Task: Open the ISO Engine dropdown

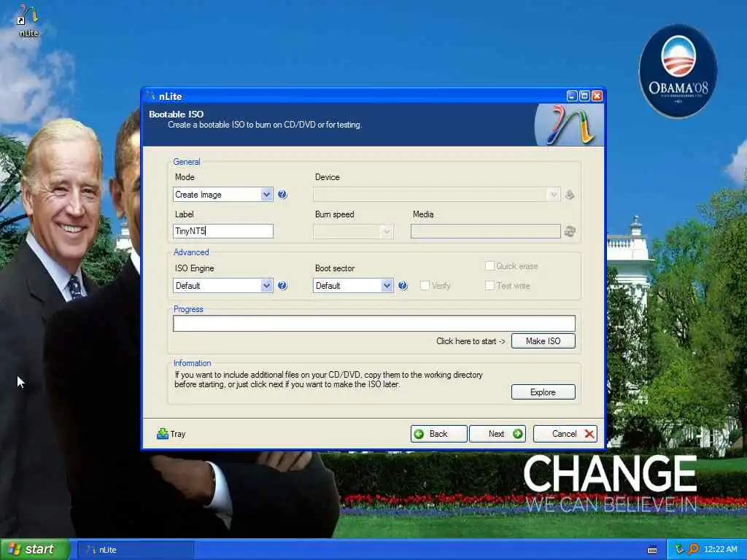Action: click(222, 286)
